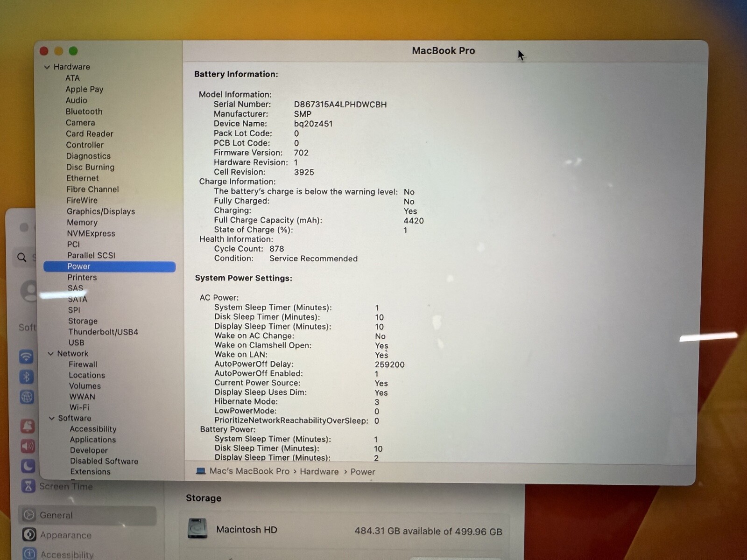Select PCI under Hardware
747x560 pixels.
point(73,244)
